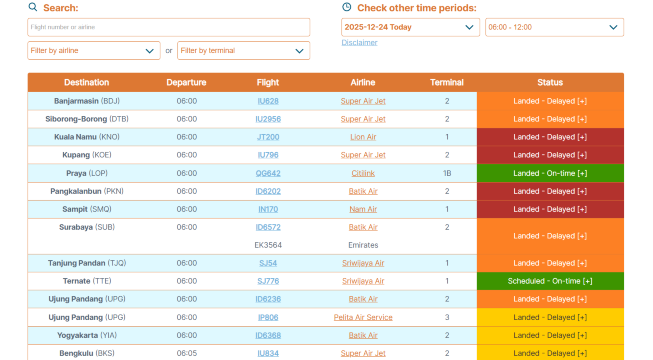Expand Landed - Delayed status for Kuala Namu
This screenshot has width=653, height=360.
pos(550,137)
